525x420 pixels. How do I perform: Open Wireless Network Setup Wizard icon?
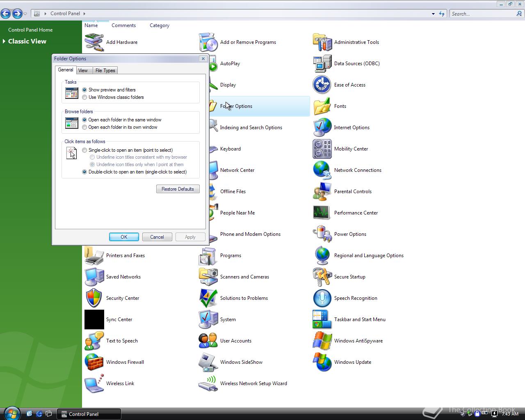click(x=208, y=383)
